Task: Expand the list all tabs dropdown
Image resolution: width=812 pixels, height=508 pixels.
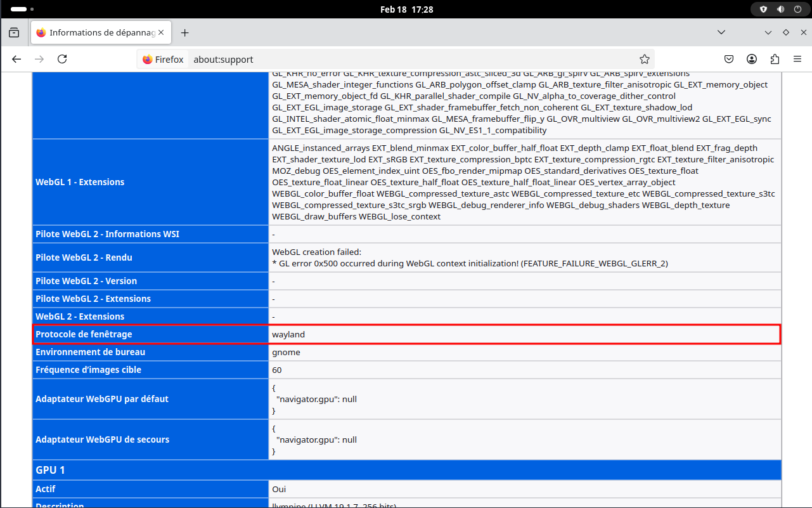Action: pos(721,32)
